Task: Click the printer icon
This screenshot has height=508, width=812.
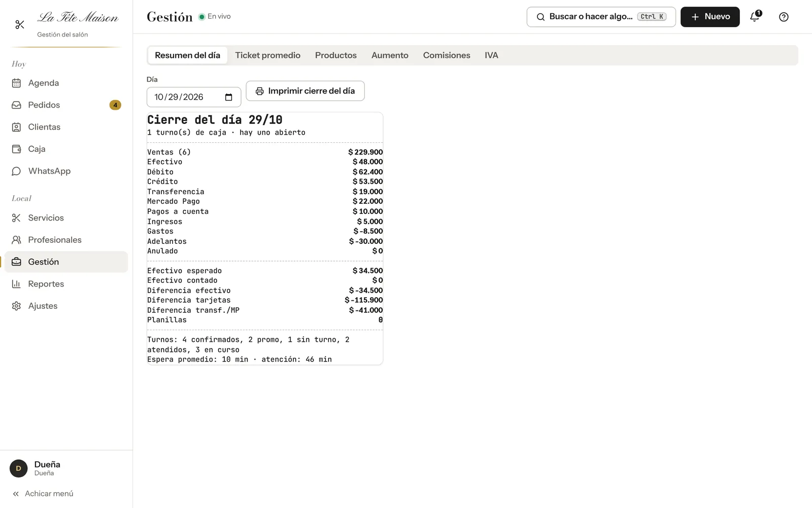Action: 259,91
